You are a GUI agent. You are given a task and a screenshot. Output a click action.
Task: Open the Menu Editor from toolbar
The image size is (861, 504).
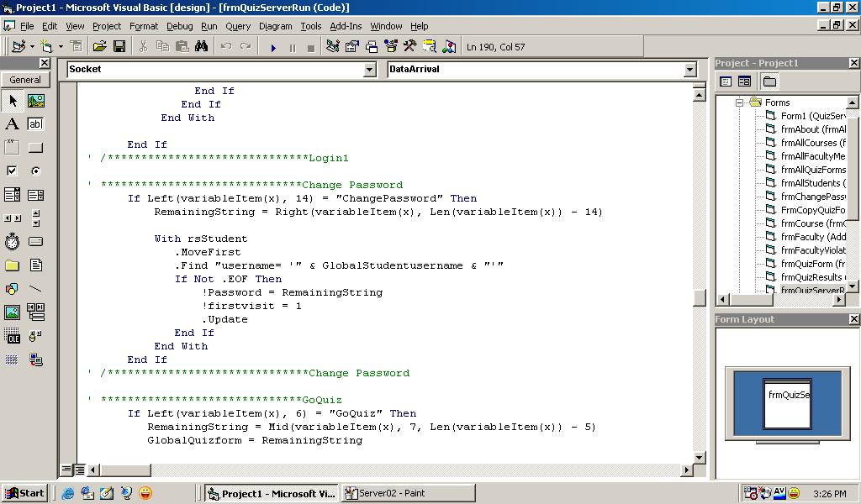coord(77,46)
